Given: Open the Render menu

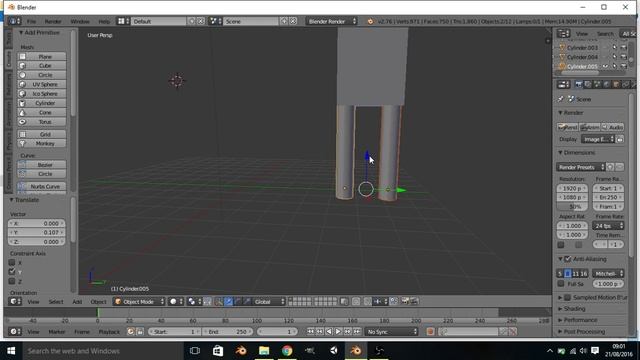Looking at the screenshot, I should (x=53, y=21).
